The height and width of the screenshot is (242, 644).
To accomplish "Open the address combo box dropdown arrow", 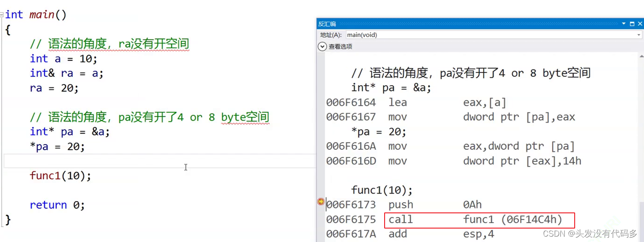I will (639, 35).
